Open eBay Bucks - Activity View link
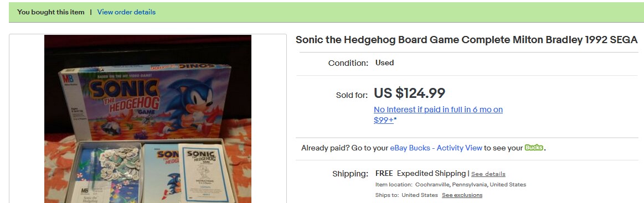 pos(436,148)
